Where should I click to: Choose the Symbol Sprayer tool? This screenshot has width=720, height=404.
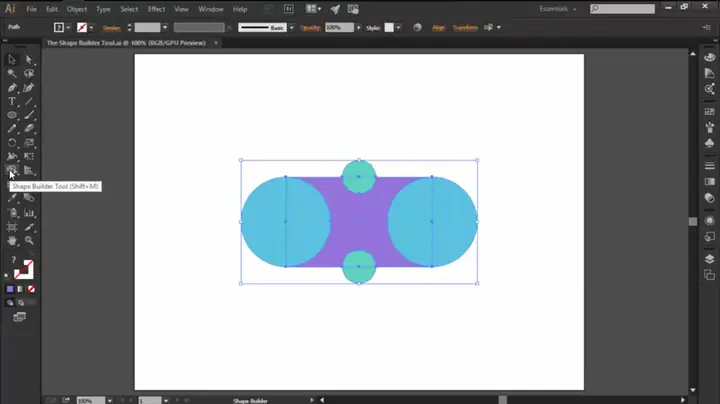point(12,213)
